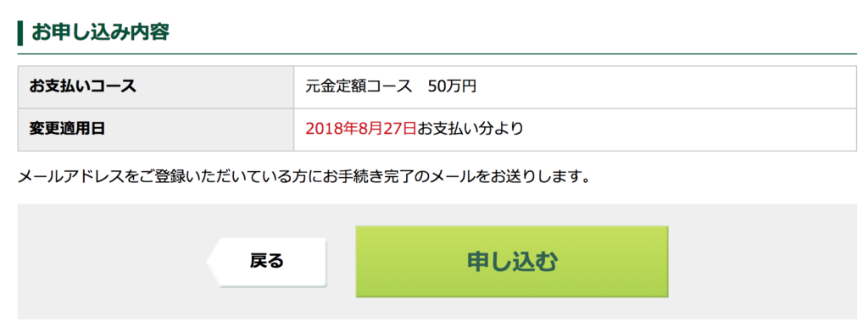The width and height of the screenshot is (868, 327).
Task: Click the お支払いコース label cell
Action: point(156,87)
